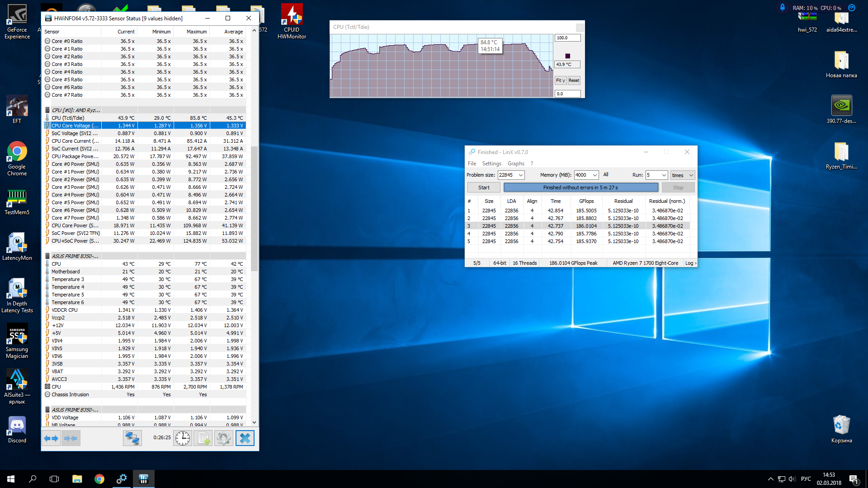The image size is (868, 488).
Task: Click the expand columns arrows button in HWiNFO
Action: (x=51, y=438)
